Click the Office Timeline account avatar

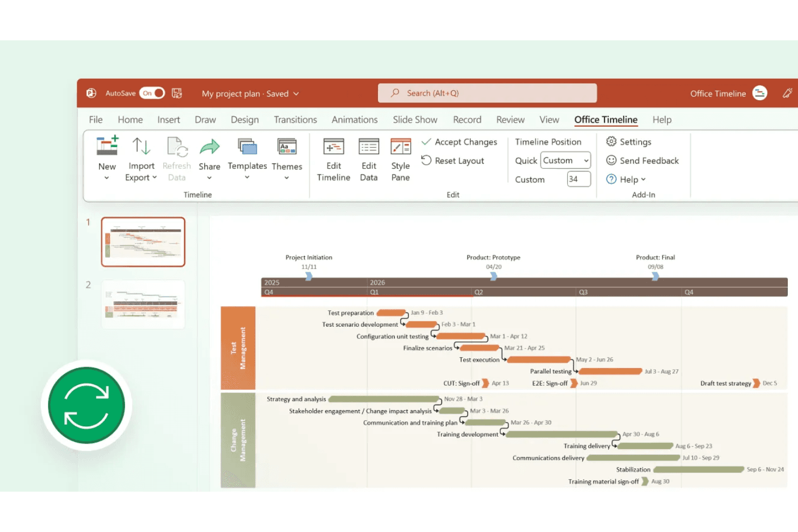pyautogui.click(x=760, y=93)
